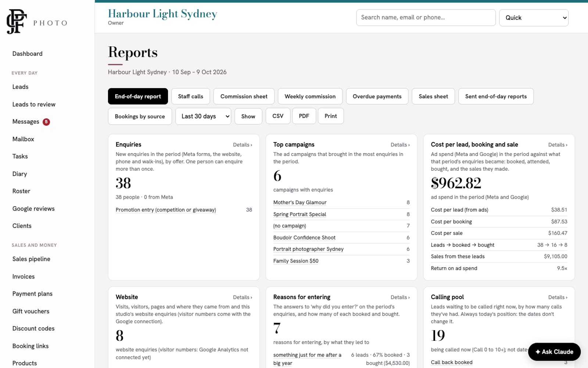Open Sales pipeline in the sidebar

click(31, 259)
